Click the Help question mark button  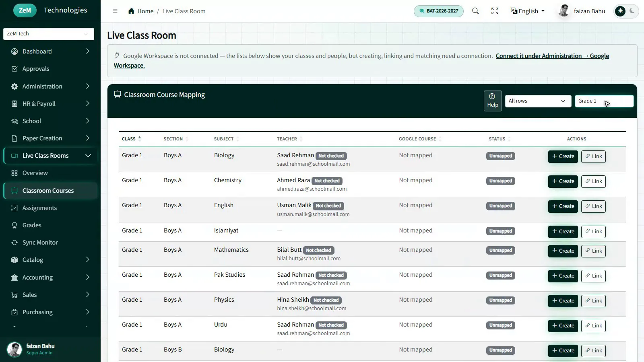click(x=493, y=101)
